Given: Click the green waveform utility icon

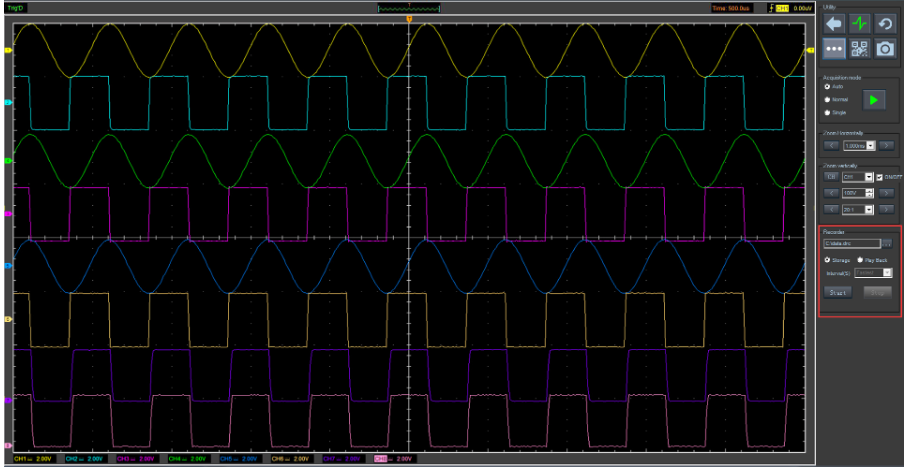Looking at the screenshot, I should [x=859, y=24].
